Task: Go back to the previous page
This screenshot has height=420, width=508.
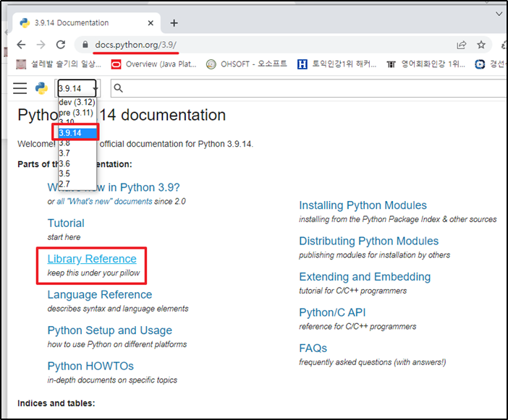Action: point(21,44)
